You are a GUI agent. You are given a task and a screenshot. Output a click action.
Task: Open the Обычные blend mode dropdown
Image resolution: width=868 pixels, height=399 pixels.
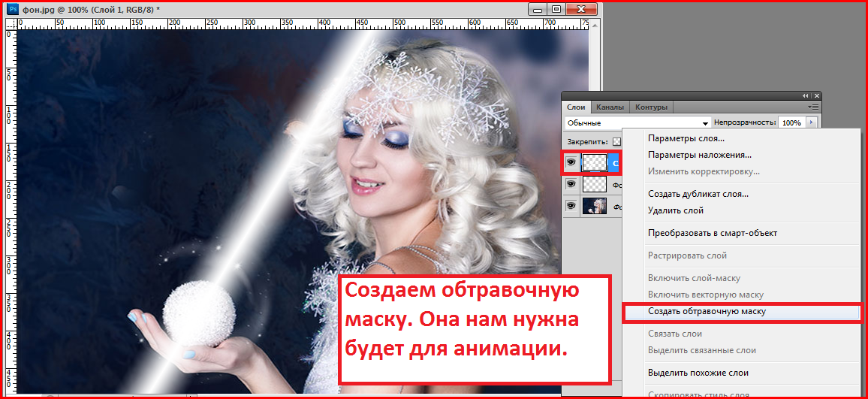pos(637,122)
